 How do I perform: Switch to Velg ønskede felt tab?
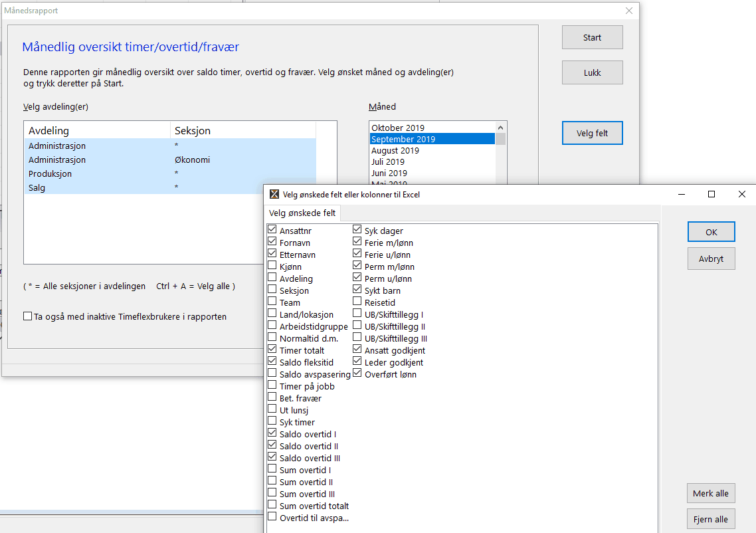302,213
